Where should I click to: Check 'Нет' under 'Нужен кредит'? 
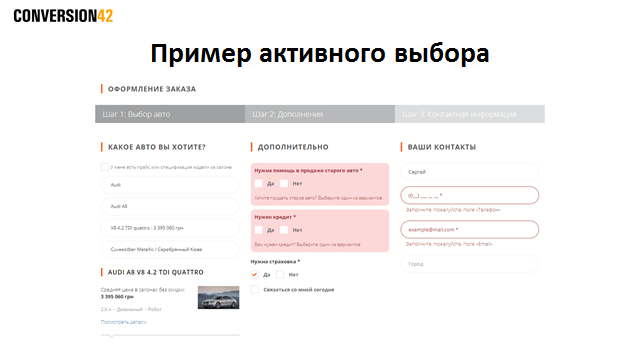pyautogui.click(x=284, y=230)
